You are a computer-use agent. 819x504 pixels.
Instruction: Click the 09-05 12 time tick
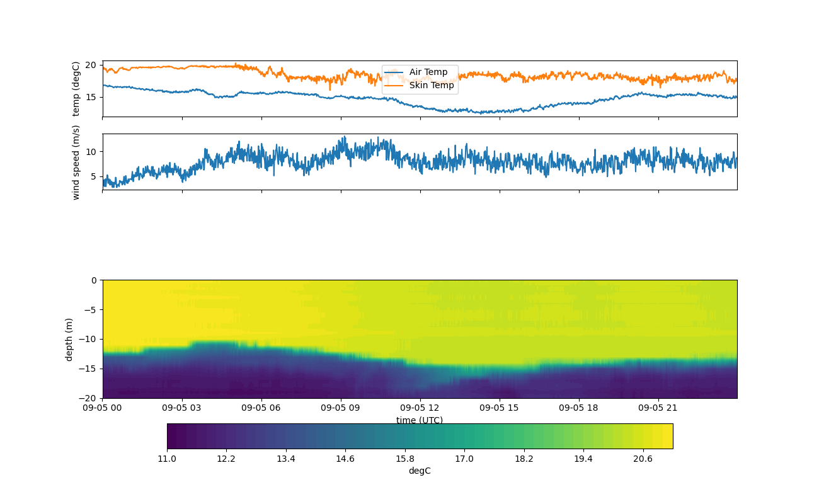420,408
